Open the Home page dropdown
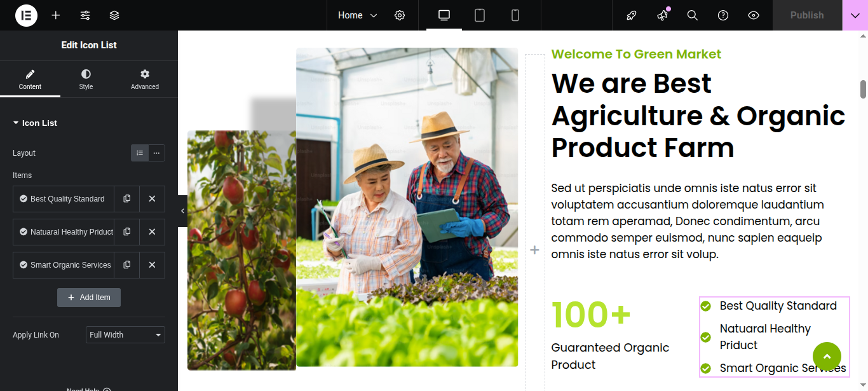 click(357, 15)
